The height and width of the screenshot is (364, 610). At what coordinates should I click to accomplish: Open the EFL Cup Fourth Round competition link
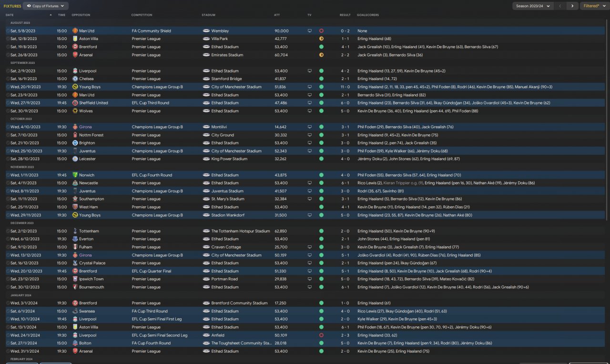[152, 175]
